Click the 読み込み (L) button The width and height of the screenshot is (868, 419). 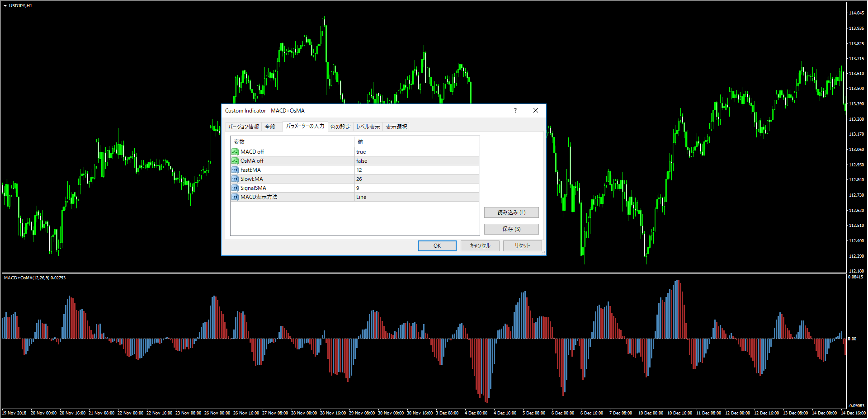tap(511, 212)
